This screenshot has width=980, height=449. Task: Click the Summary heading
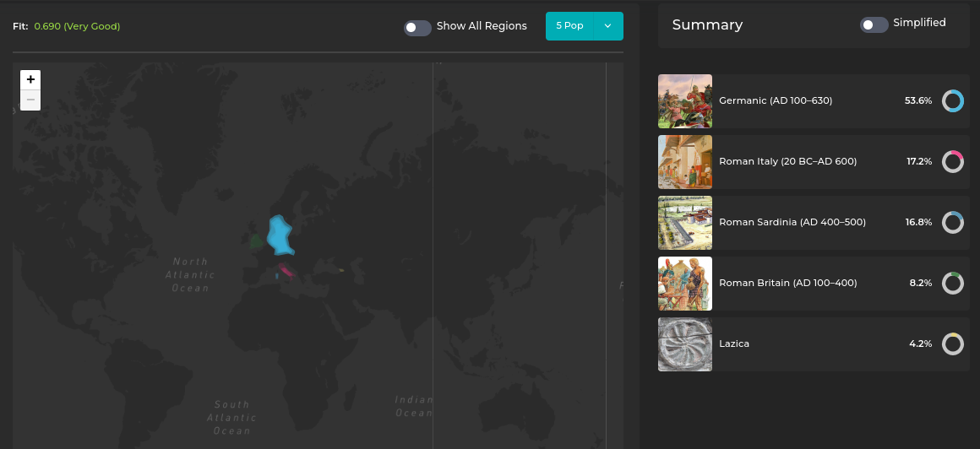coord(707,25)
